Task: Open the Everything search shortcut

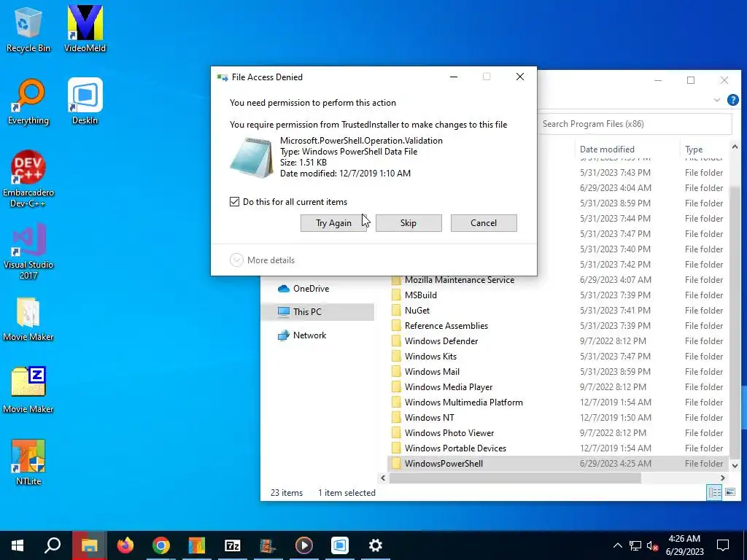Action: (28, 101)
